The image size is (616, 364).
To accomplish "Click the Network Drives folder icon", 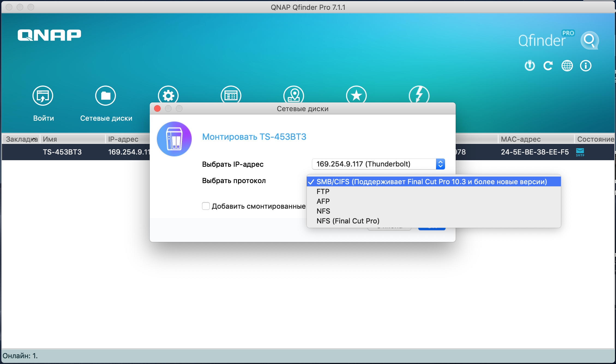I will (106, 96).
